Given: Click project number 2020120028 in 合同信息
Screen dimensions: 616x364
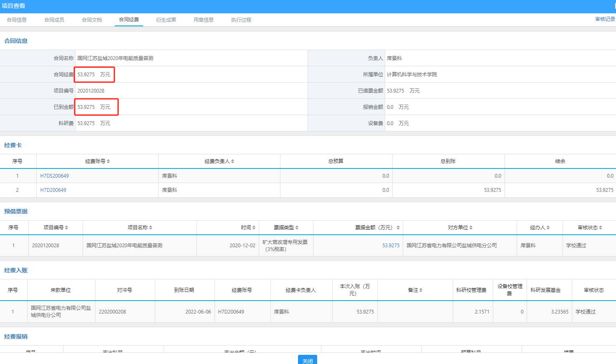Looking at the screenshot, I should coord(91,91).
